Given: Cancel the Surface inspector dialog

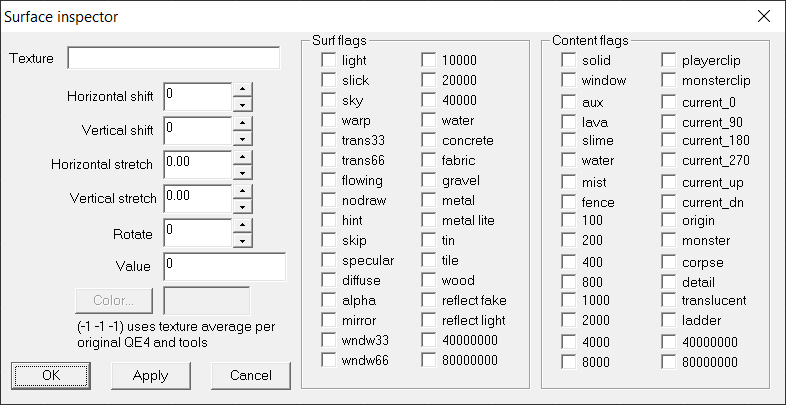Looking at the screenshot, I should coord(251,376).
